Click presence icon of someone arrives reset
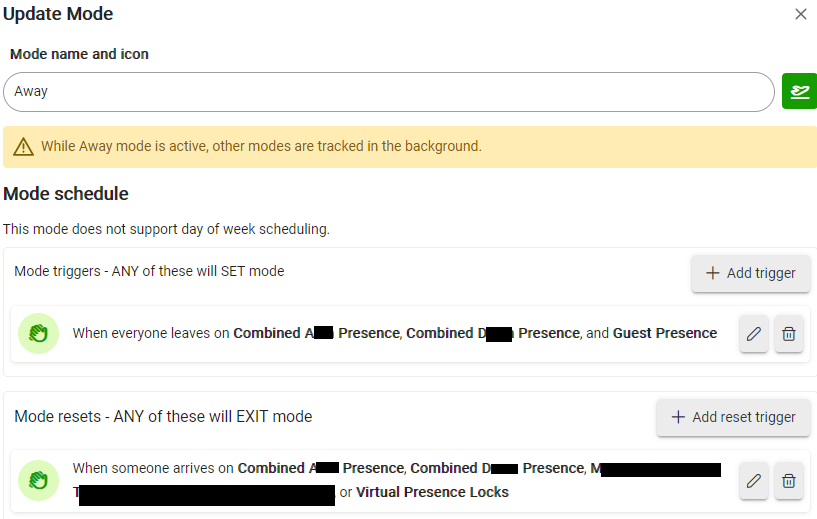Viewport: 817px width, 519px height. coord(39,480)
